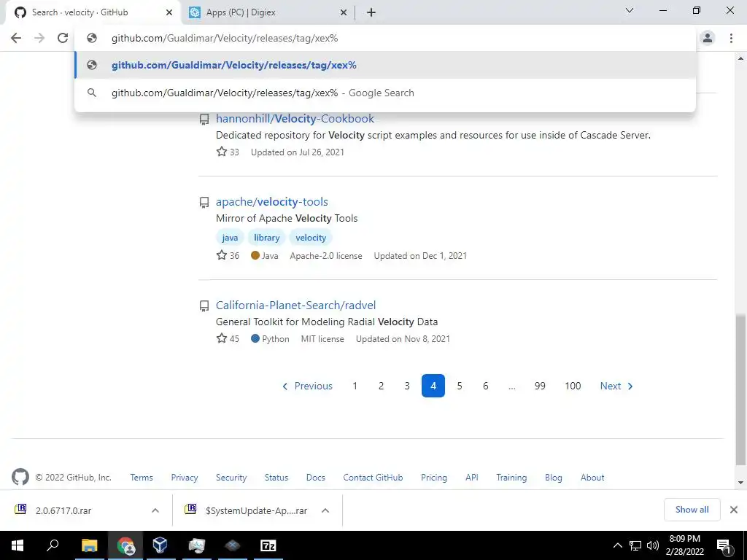
Task: Show hidden system tray icons
Action: [617, 545]
